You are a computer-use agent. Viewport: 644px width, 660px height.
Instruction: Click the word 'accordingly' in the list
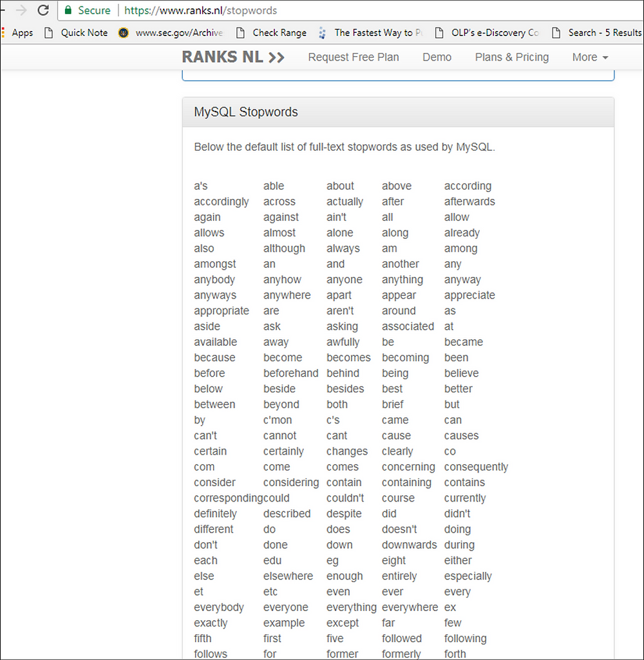(x=222, y=202)
